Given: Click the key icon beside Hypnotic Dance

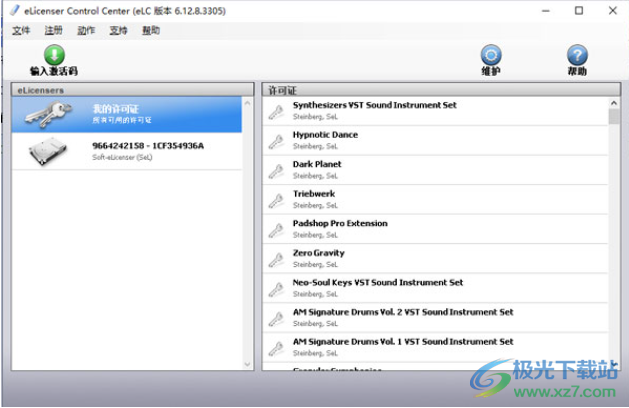Looking at the screenshot, I should 276,141.
